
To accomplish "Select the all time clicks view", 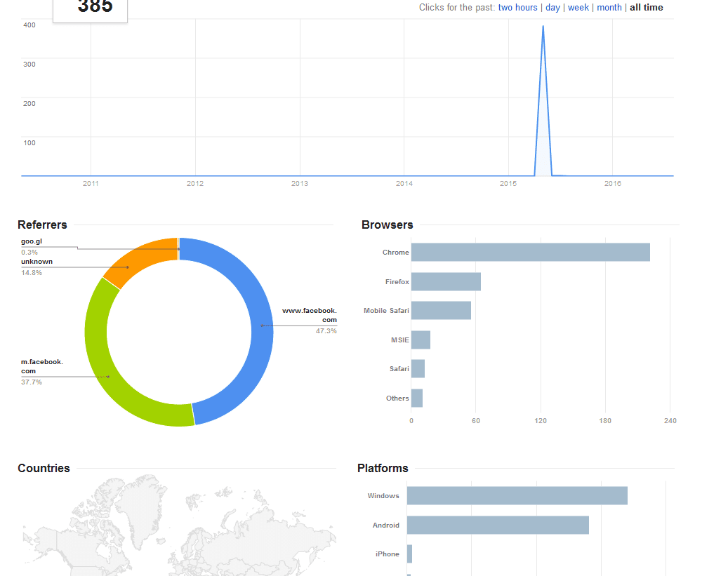I will click(x=647, y=8).
